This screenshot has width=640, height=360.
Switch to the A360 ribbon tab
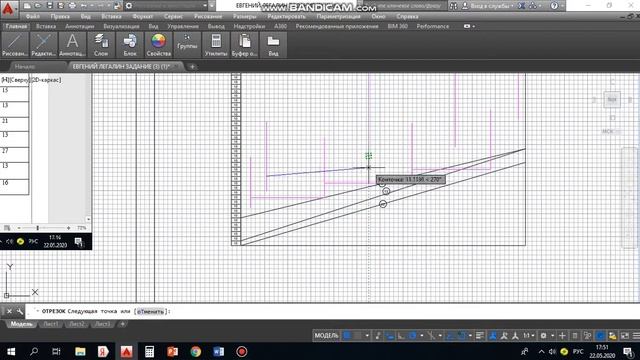(280, 26)
